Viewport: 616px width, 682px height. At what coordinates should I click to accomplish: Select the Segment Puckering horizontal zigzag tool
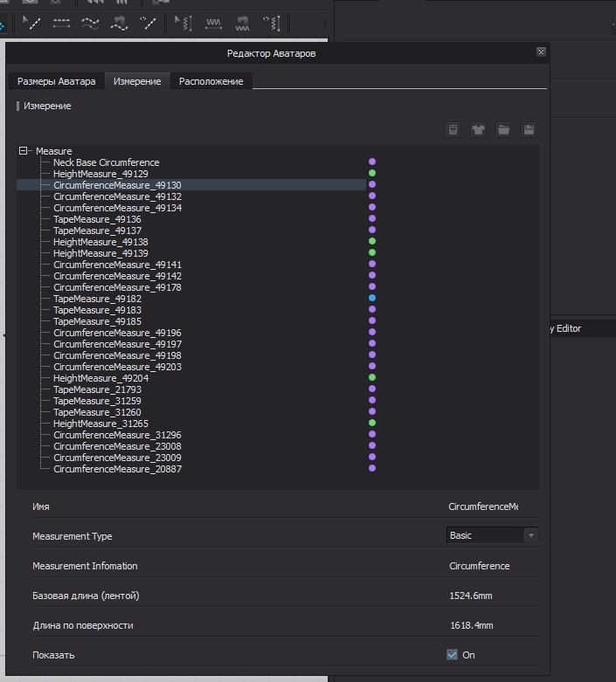pos(214,23)
